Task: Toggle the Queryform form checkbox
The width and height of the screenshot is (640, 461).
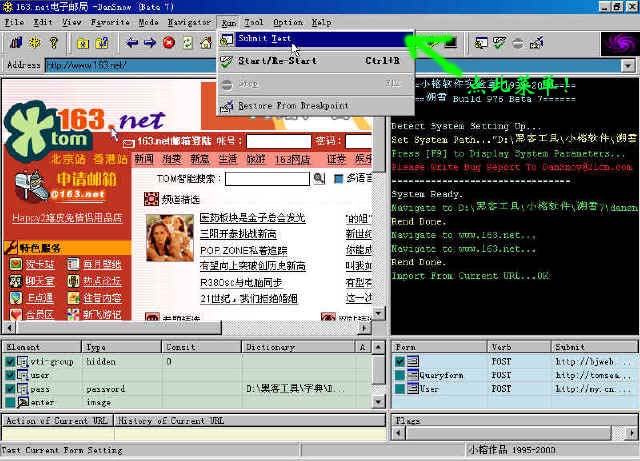Action: pyautogui.click(x=400, y=375)
